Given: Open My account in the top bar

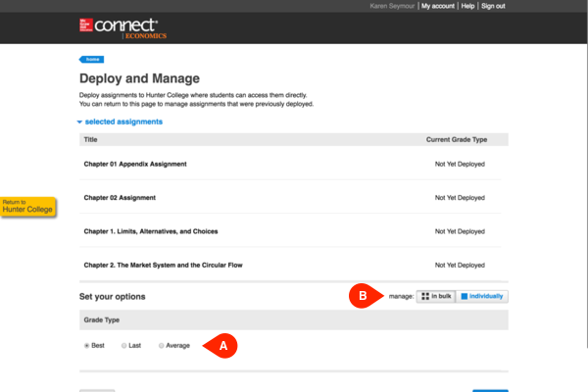Looking at the screenshot, I should click(x=438, y=6).
